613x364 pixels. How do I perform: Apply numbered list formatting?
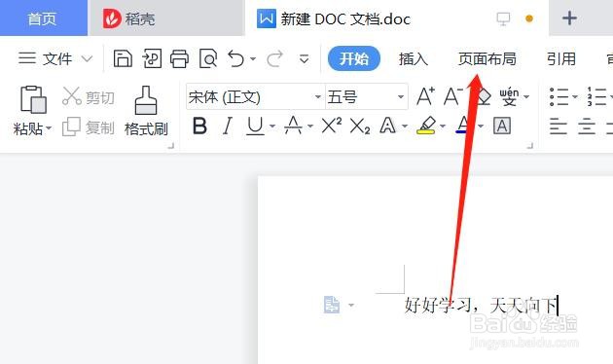click(596, 96)
